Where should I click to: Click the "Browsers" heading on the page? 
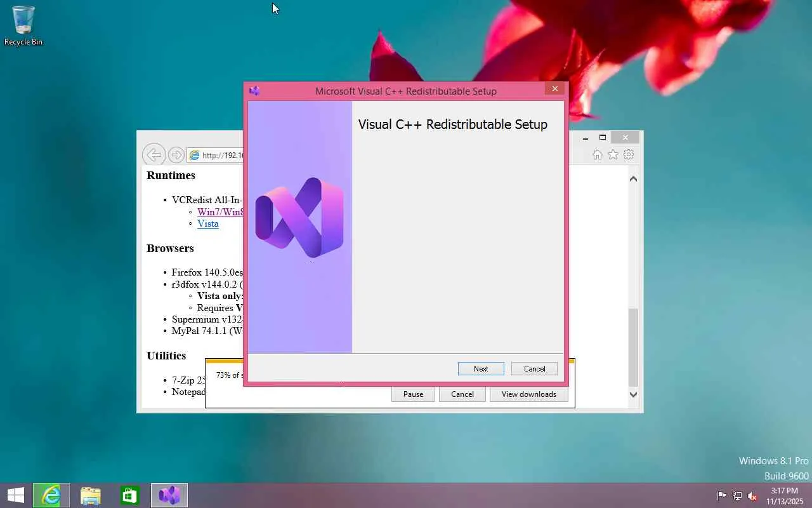click(170, 248)
